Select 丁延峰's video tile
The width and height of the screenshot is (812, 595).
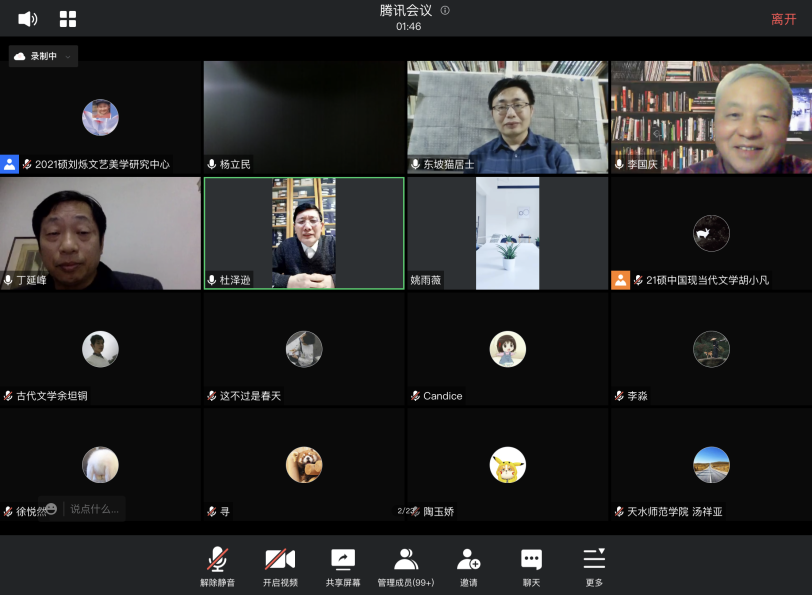click(100, 233)
